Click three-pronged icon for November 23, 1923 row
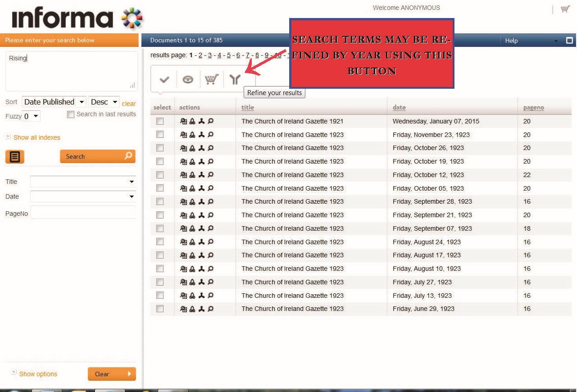Image resolution: width=577 pixels, height=392 pixels. (202, 135)
